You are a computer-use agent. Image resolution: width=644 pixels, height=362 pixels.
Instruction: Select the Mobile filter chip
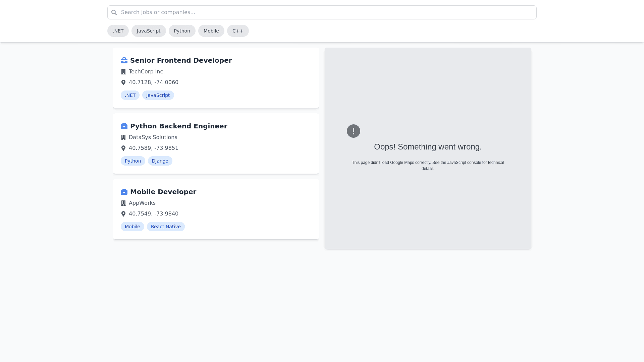point(211,31)
